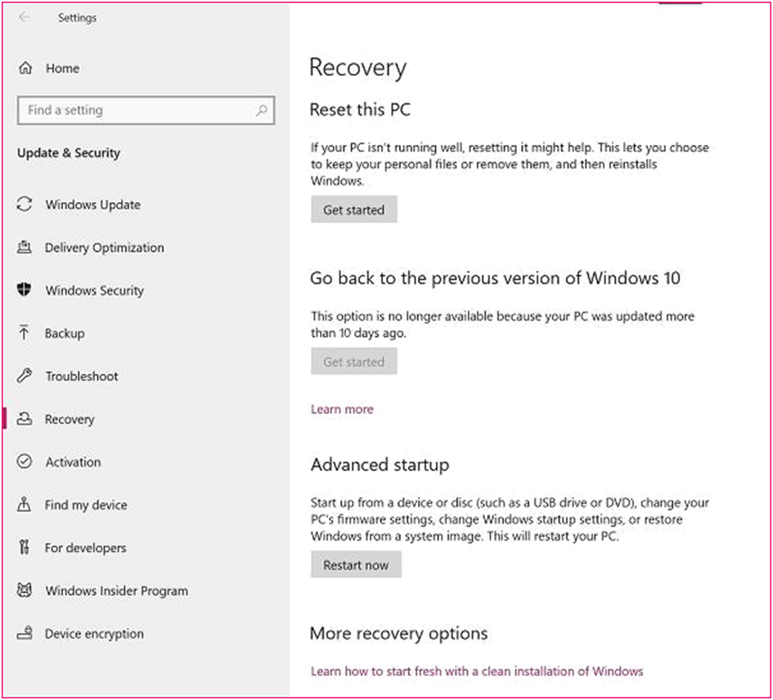This screenshot has height=700, width=773.
Task: Click the Restart now button
Action: pyautogui.click(x=356, y=565)
